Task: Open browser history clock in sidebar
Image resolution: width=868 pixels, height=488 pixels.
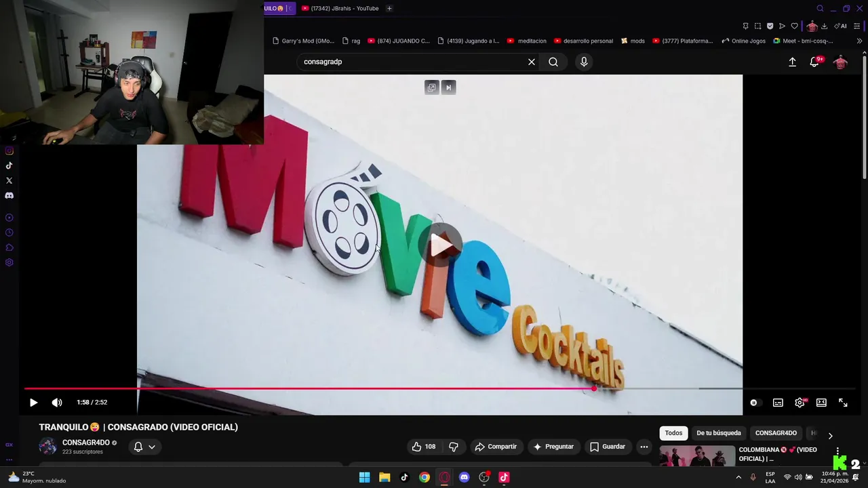Action: pos(9,232)
